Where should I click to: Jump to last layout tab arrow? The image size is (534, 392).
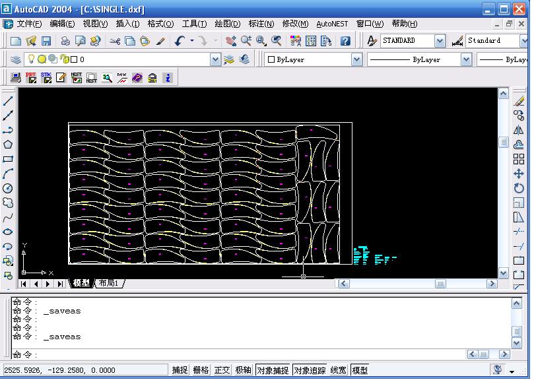pyautogui.click(x=60, y=284)
